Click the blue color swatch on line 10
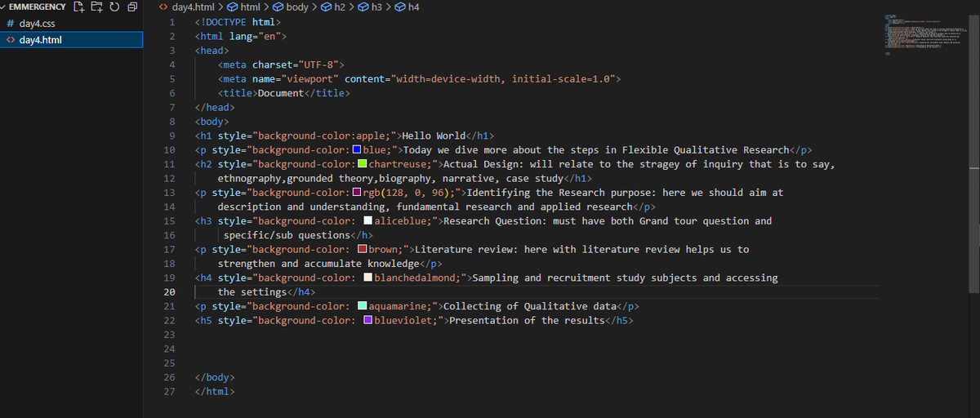The width and height of the screenshot is (980, 418). coord(357,150)
